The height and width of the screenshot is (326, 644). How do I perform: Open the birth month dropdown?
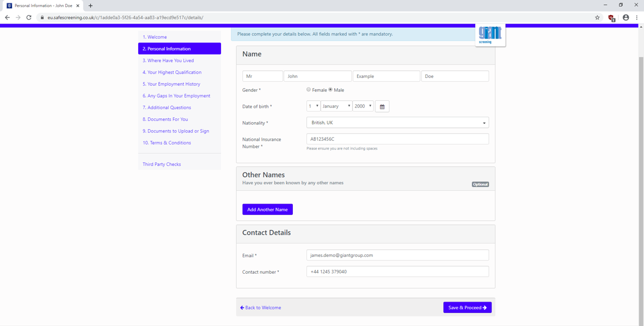(x=336, y=106)
